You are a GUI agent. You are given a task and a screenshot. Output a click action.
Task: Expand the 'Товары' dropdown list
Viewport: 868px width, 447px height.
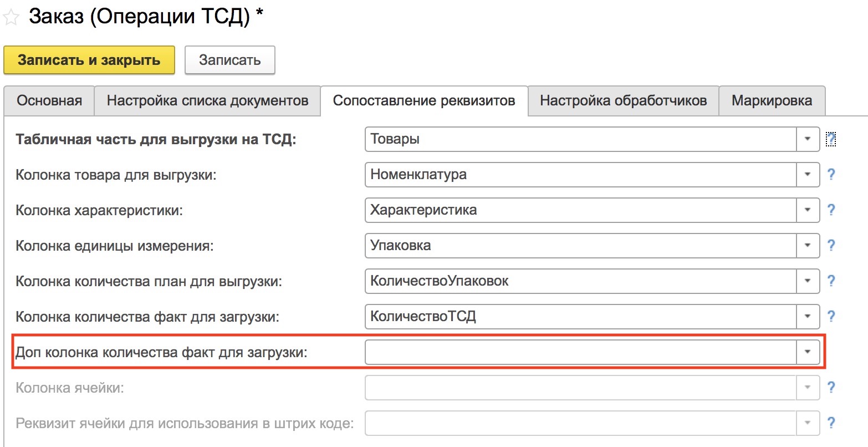click(x=808, y=139)
